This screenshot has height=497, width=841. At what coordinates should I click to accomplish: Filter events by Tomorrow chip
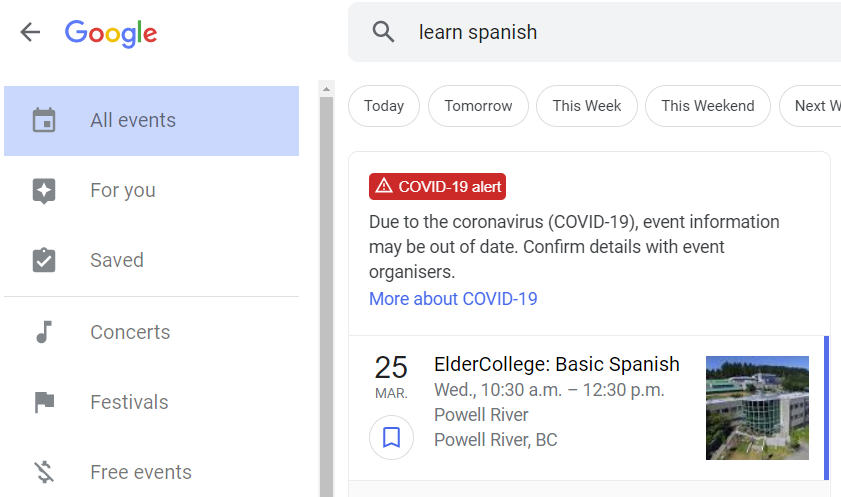pyautogui.click(x=478, y=106)
